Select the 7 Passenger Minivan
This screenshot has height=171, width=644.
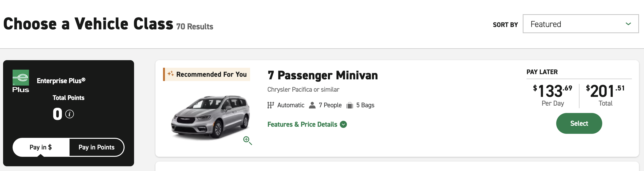579,123
